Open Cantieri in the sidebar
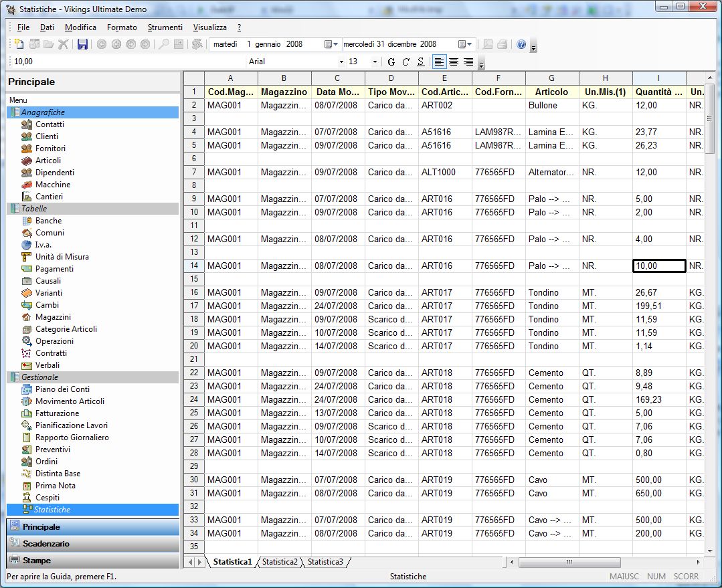 pos(49,196)
